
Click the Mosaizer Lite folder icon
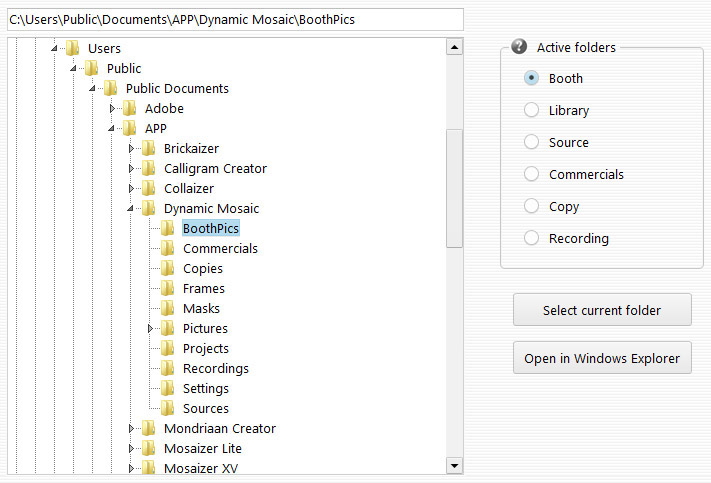[x=149, y=448]
